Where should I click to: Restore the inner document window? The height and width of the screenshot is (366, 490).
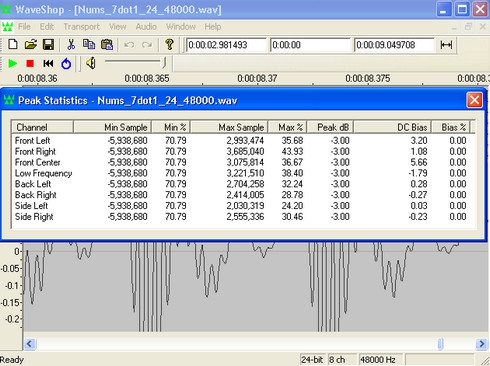[468, 27]
